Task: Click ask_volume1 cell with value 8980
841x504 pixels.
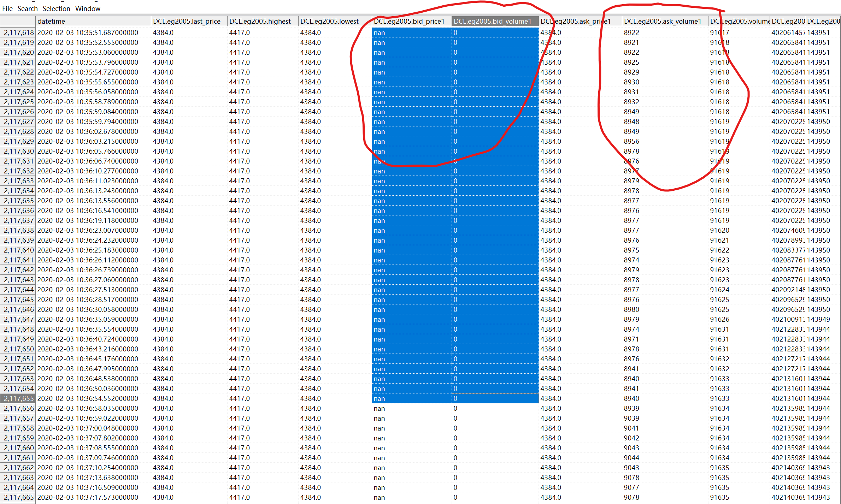Action: click(631, 309)
